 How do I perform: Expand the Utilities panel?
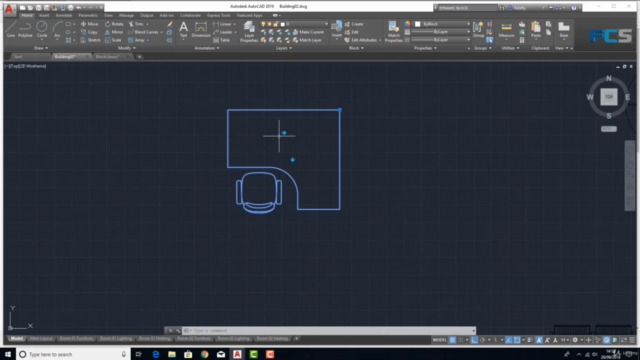tap(510, 48)
